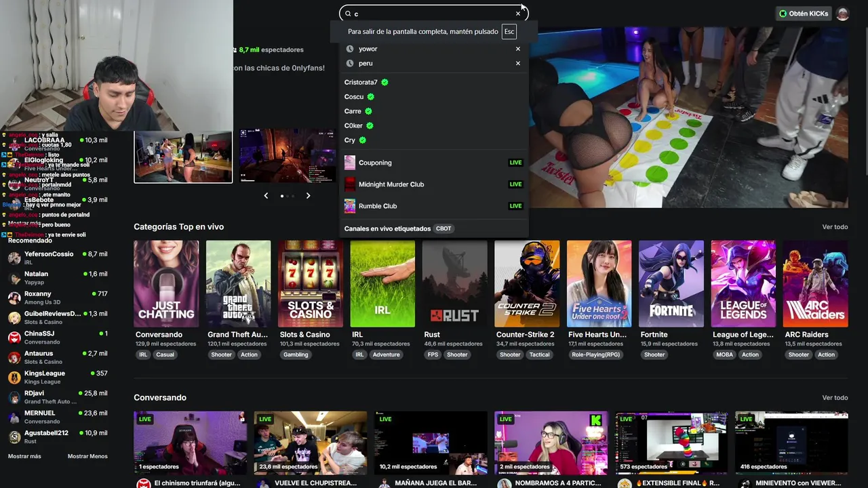Open Agustabell212 recommended channel avatar
The width and height of the screenshot is (868, 488).
point(14,437)
